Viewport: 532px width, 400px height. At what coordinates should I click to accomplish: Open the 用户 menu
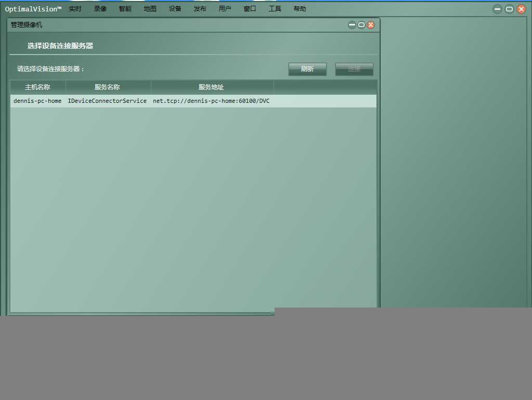pos(225,9)
